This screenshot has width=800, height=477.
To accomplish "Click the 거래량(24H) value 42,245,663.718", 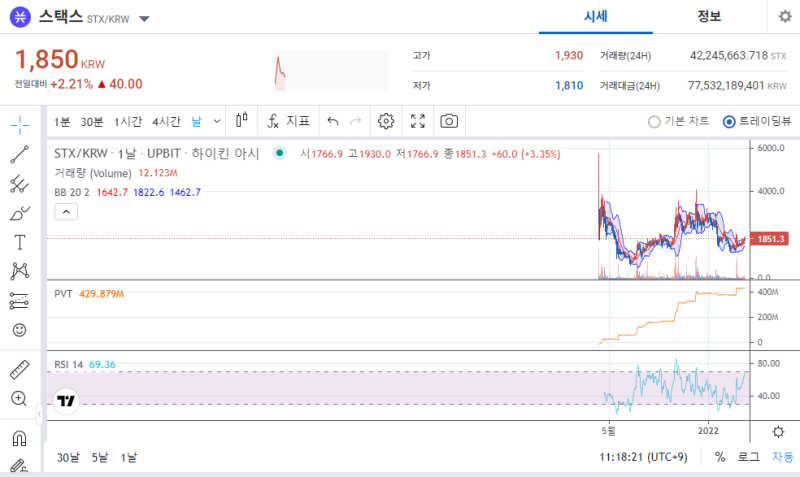I will coord(729,55).
